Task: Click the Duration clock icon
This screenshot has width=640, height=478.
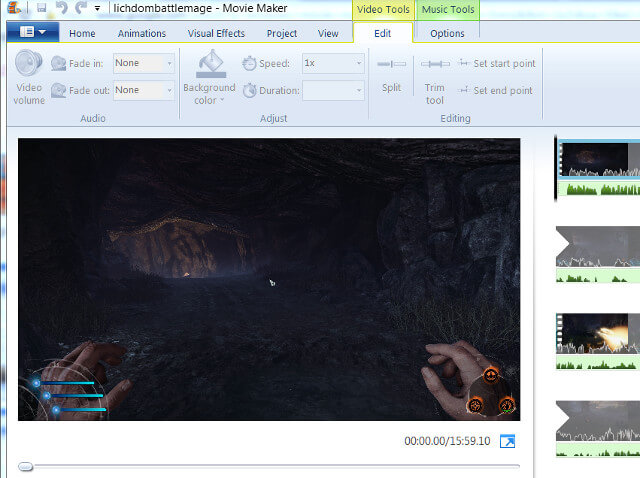Action: click(x=249, y=90)
